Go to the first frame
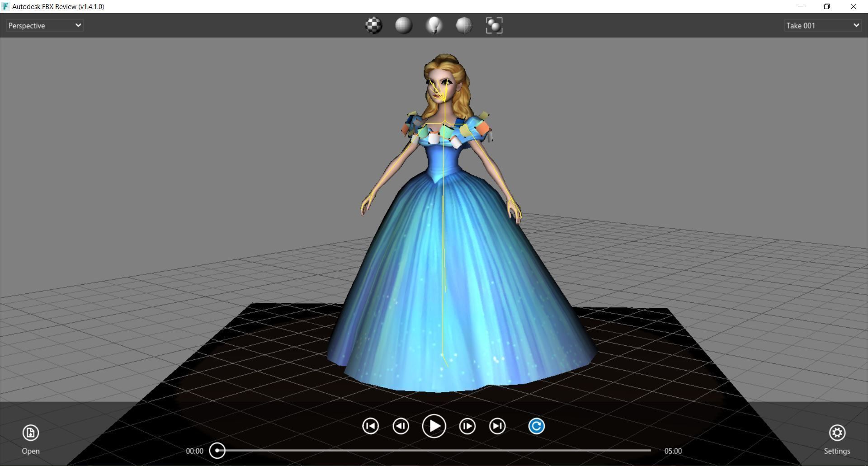868x466 pixels. coord(370,426)
